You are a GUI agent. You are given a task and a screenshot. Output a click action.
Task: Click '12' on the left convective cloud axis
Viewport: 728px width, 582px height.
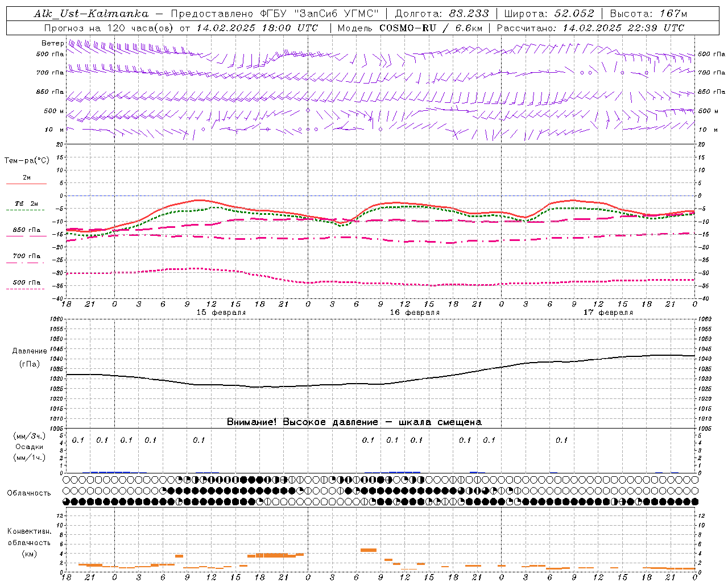coord(61,516)
